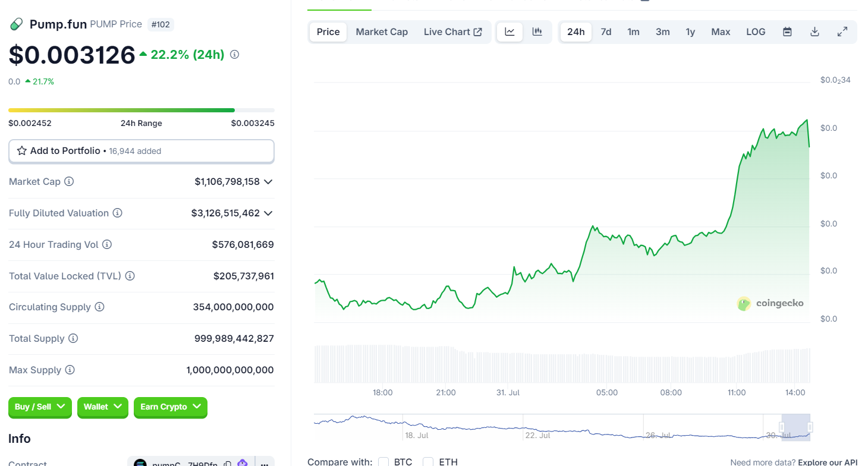Click the info icon next to Circulating Supply
Viewport: 868px width, 466px height.
click(x=100, y=307)
